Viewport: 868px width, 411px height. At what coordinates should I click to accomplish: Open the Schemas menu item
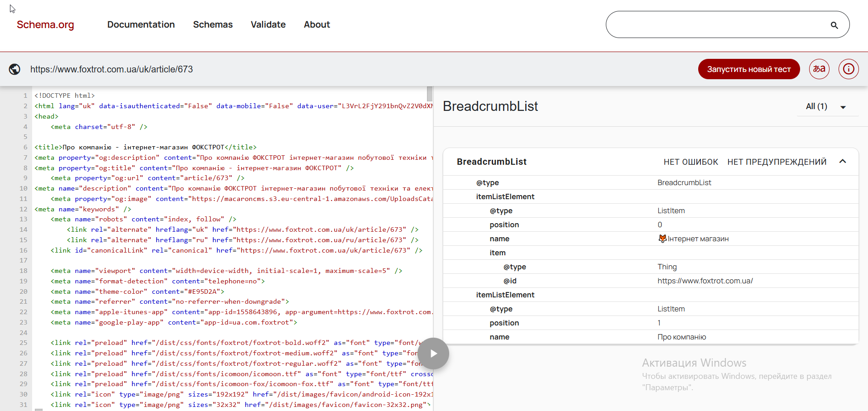coord(213,24)
